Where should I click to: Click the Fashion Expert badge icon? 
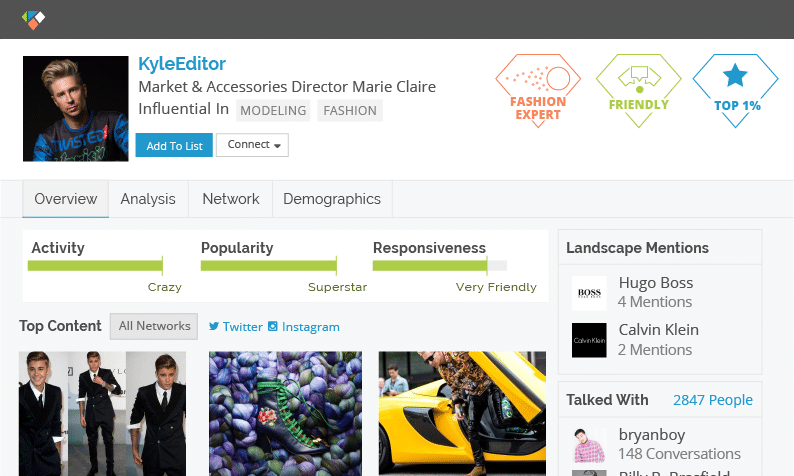pyautogui.click(x=538, y=88)
